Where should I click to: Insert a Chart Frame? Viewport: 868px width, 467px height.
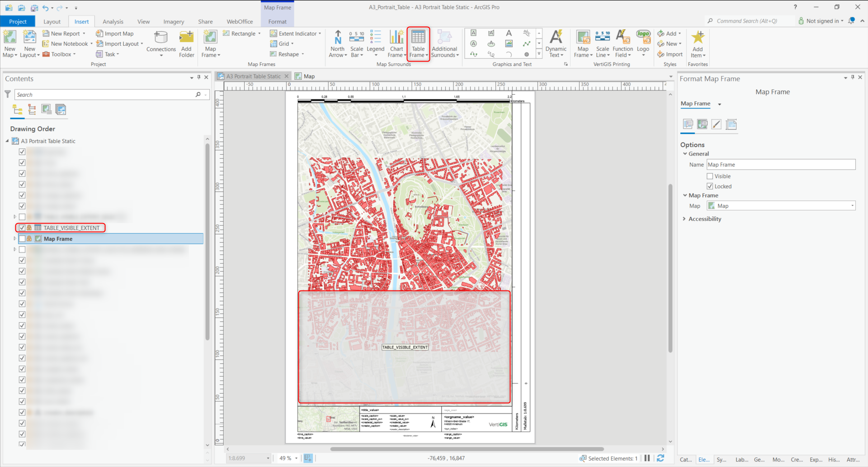[x=396, y=43]
